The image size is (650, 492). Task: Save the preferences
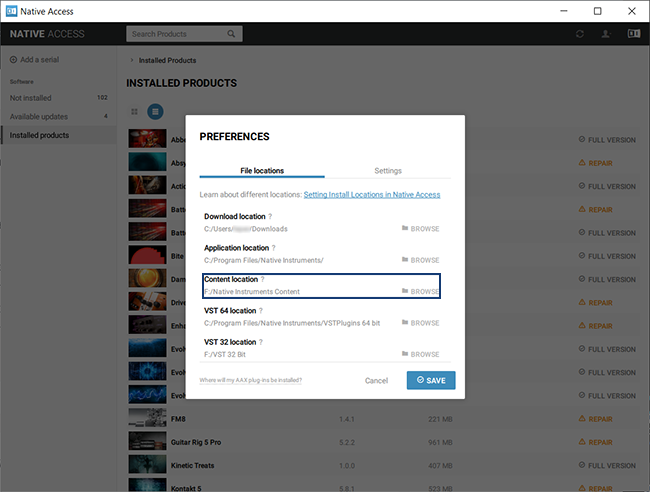431,380
